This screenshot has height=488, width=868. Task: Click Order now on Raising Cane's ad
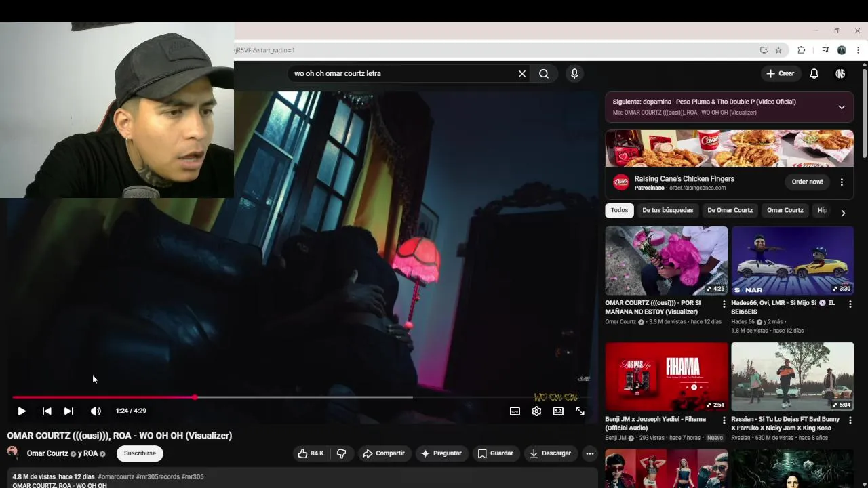807,182
